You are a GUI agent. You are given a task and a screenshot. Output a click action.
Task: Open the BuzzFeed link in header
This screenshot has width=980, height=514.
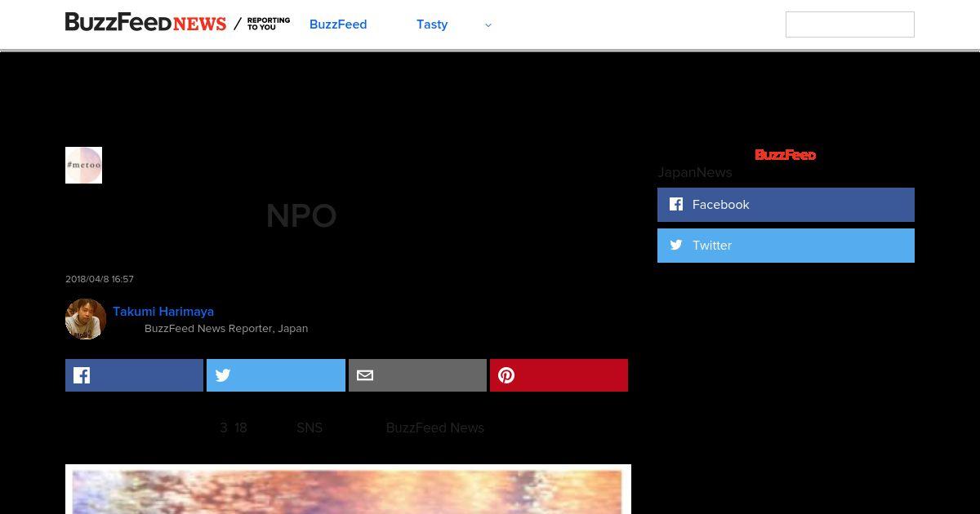(x=338, y=24)
